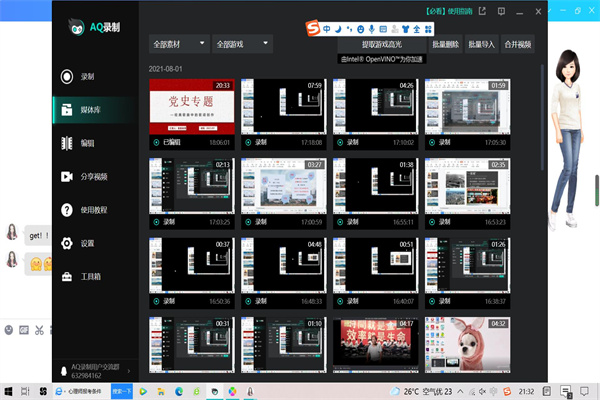Click the 编辑 (Edit) sidebar icon

coord(67,143)
